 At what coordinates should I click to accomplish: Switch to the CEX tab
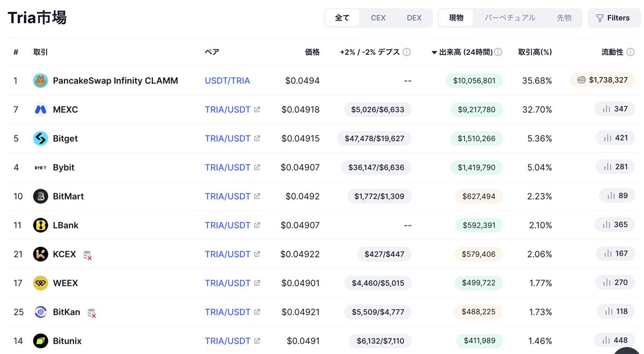click(x=378, y=18)
